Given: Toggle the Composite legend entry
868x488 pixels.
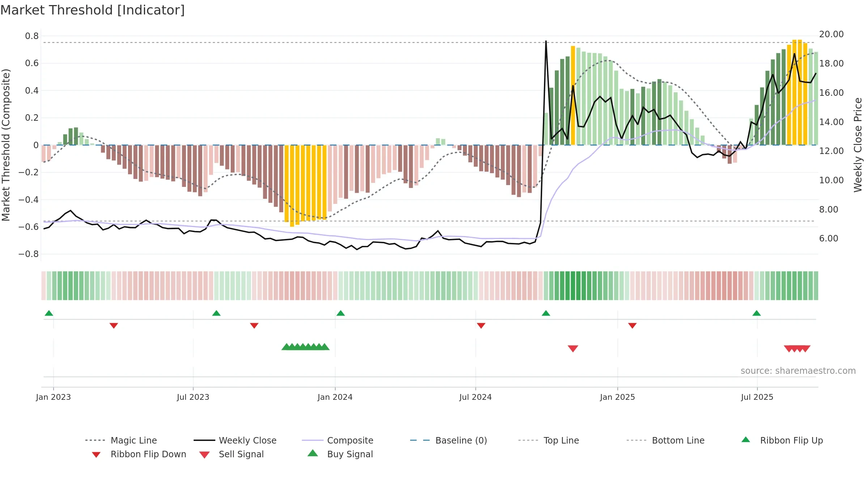Looking at the screenshot, I should coord(337,440).
